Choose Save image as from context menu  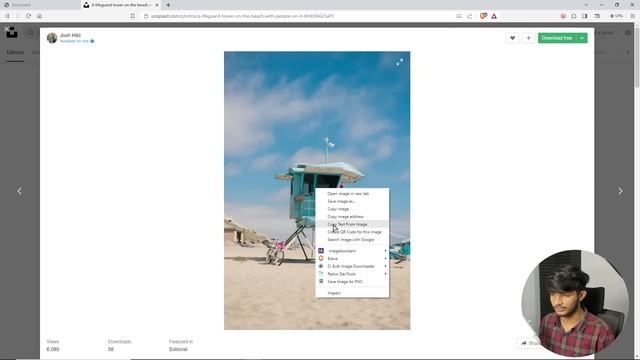tap(352, 201)
